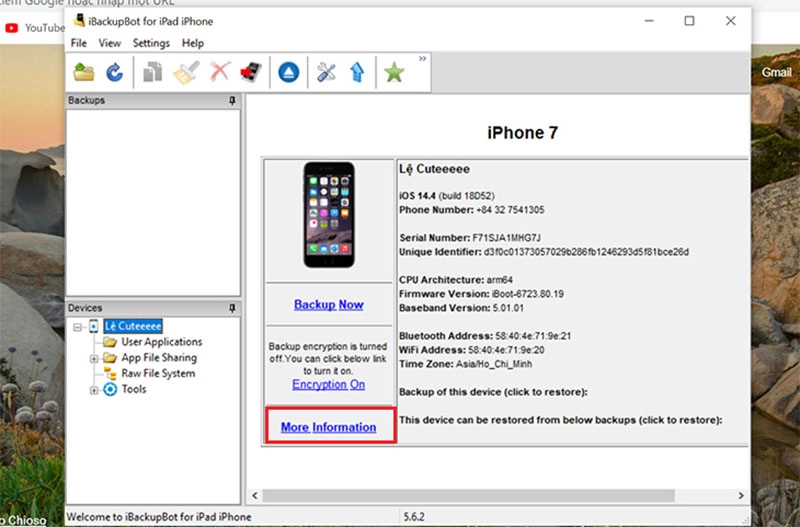
Task: Click the Bluetooth Address 58:40:4e:71:9e:21 text
Action: [485, 336]
